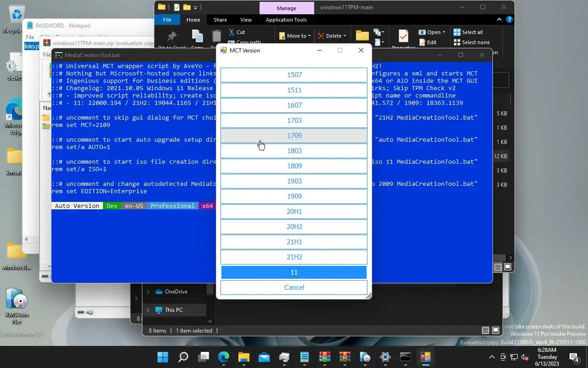Screen dimensions: 588x368
Task: Click Properties icon in quick access toolbar
Action: click(x=176, y=7)
